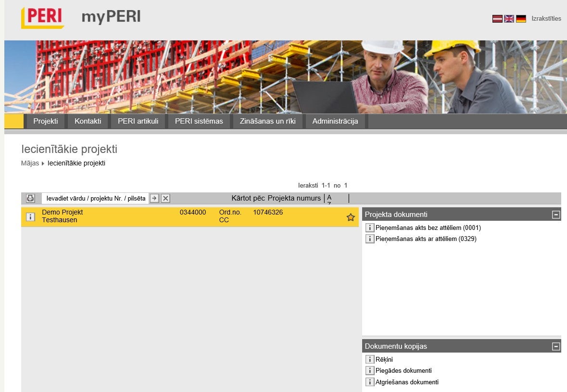Click the yellow home block in navigation bar
Viewport: 567px width, 392px height.
[x=14, y=121]
